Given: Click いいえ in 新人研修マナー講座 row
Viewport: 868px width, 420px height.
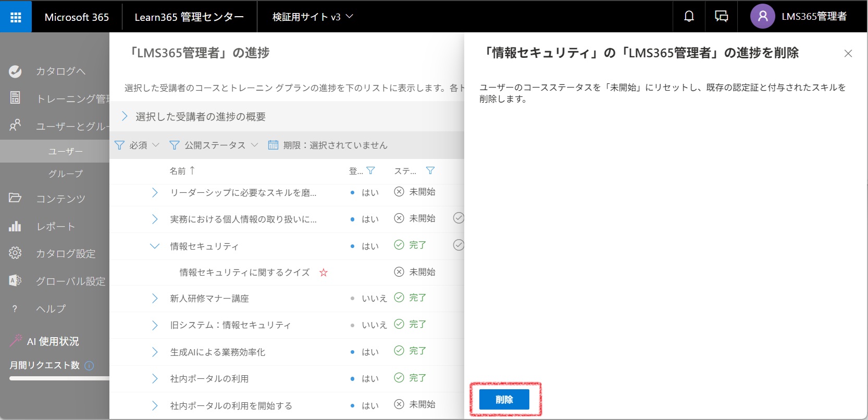Looking at the screenshot, I should (x=374, y=298).
